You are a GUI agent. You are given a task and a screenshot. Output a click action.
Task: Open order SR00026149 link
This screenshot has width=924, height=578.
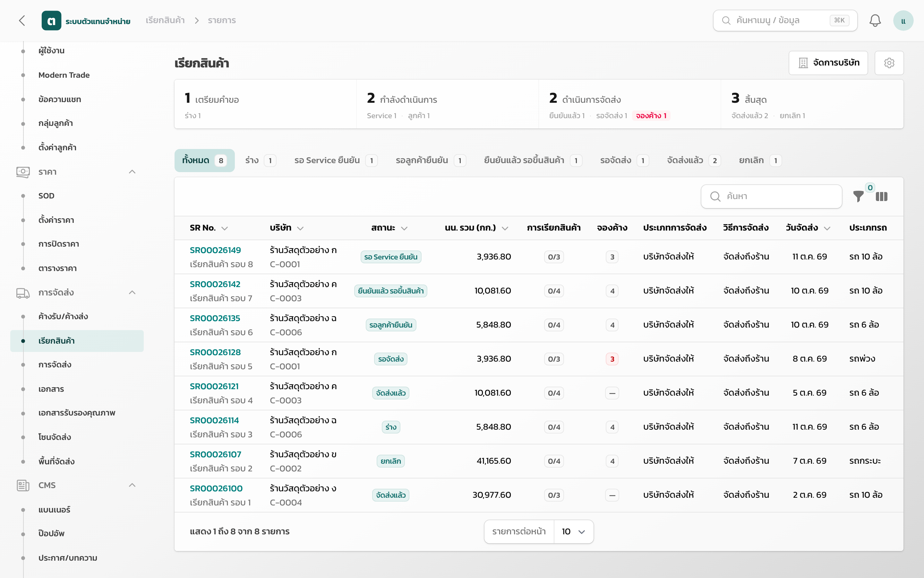[x=215, y=250]
